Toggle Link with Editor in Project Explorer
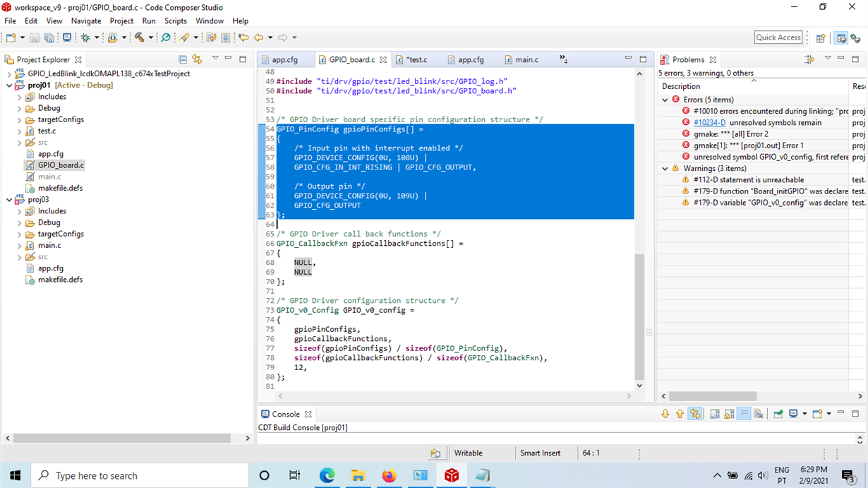The image size is (868, 488). tap(197, 59)
